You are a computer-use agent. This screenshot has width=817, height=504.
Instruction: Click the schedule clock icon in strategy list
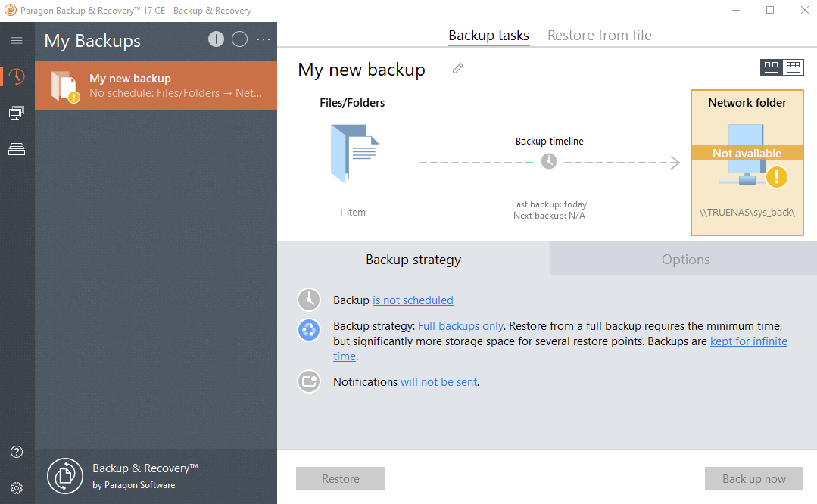[x=309, y=300]
